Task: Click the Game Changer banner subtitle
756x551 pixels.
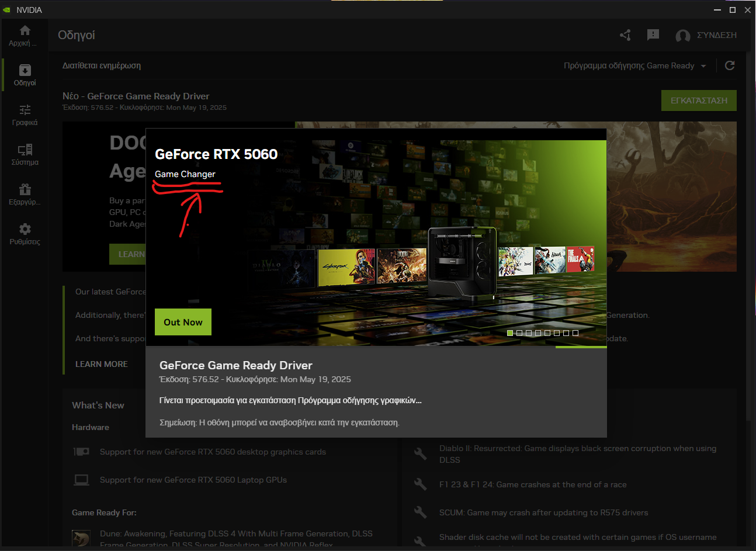Action: click(185, 174)
